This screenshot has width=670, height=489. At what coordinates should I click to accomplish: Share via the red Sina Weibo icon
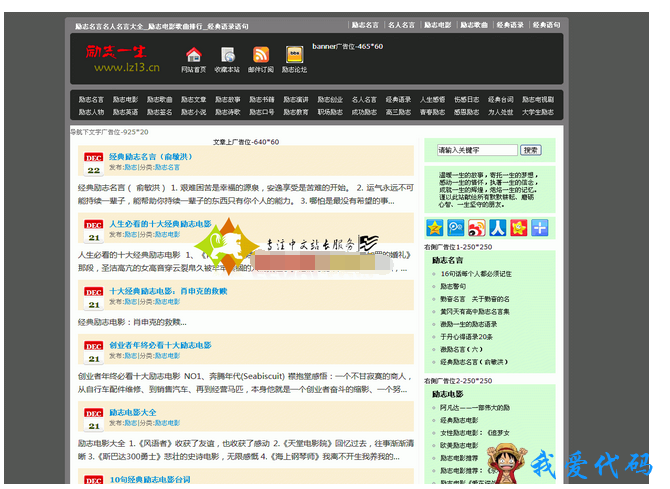click(x=476, y=228)
